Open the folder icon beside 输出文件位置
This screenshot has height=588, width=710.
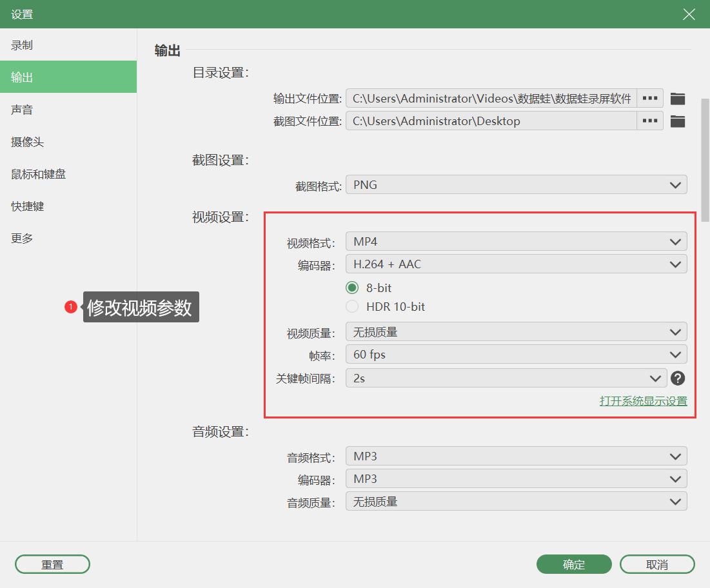pos(678,98)
